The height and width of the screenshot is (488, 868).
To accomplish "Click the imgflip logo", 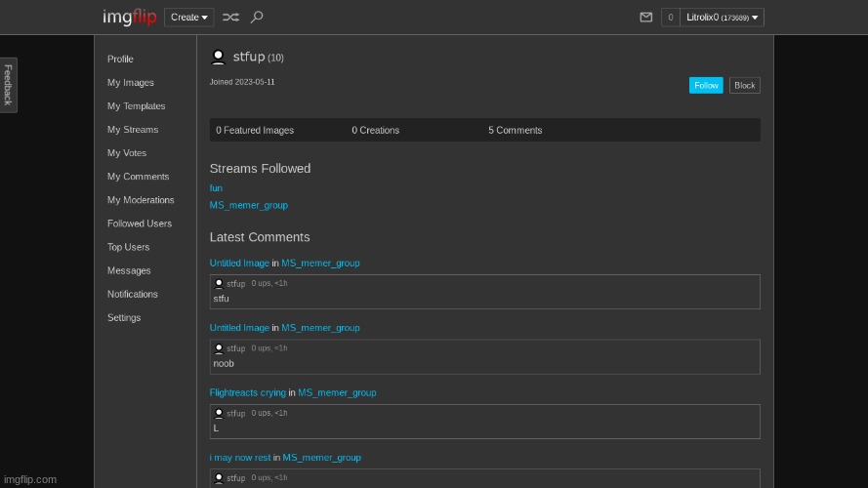I will [129, 17].
